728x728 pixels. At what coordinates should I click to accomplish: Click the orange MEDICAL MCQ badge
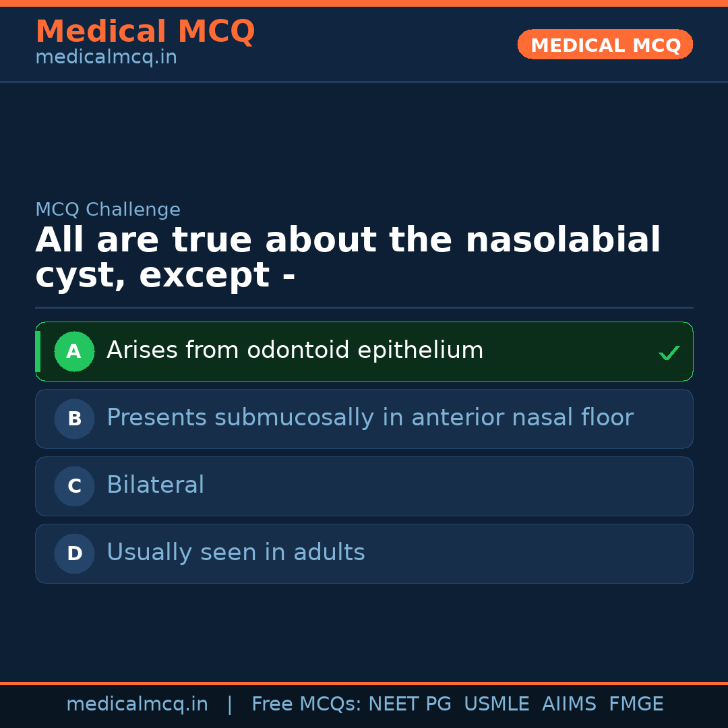605,44
